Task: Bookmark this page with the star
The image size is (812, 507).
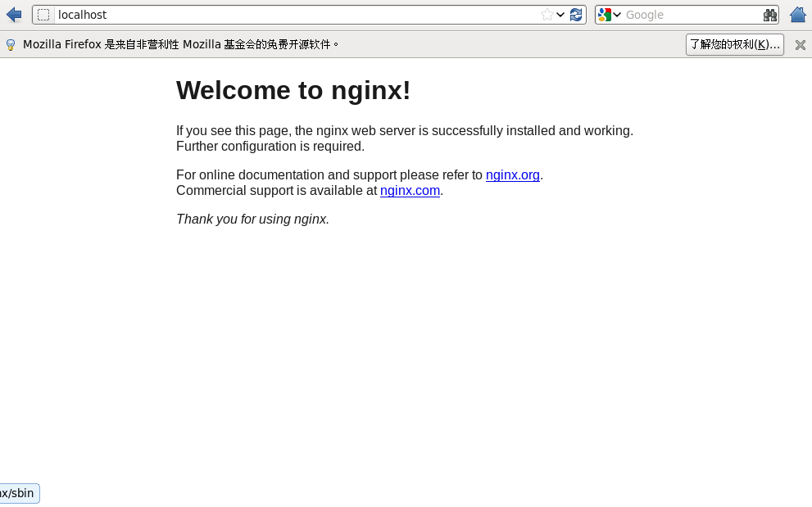Action: (x=547, y=15)
